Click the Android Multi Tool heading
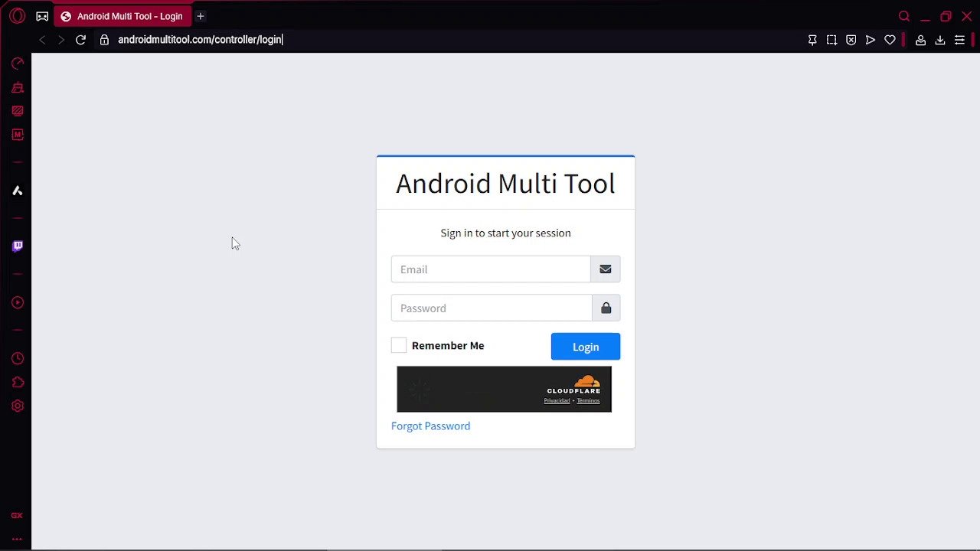This screenshot has height=551, width=980. coord(505,184)
